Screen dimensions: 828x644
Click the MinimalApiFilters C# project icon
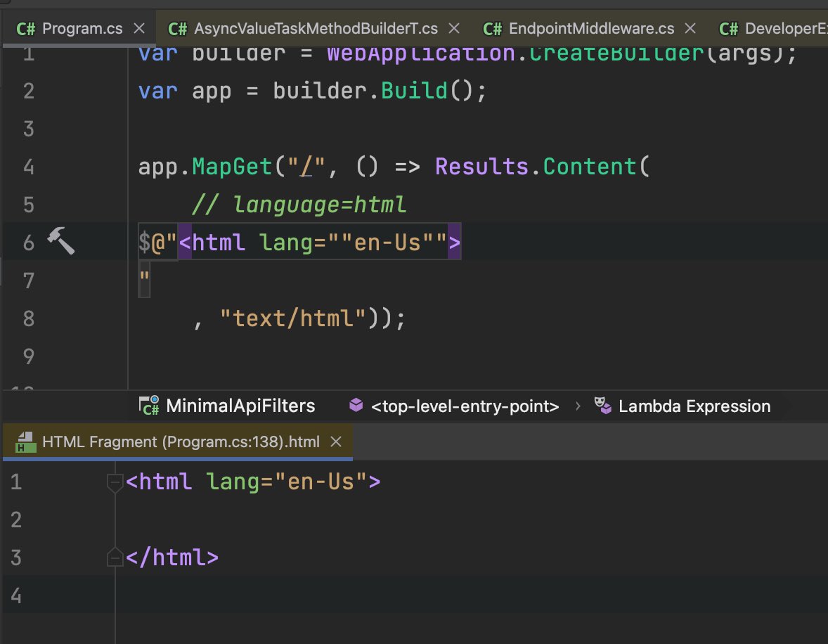pyautogui.click(x=149, y=406)
